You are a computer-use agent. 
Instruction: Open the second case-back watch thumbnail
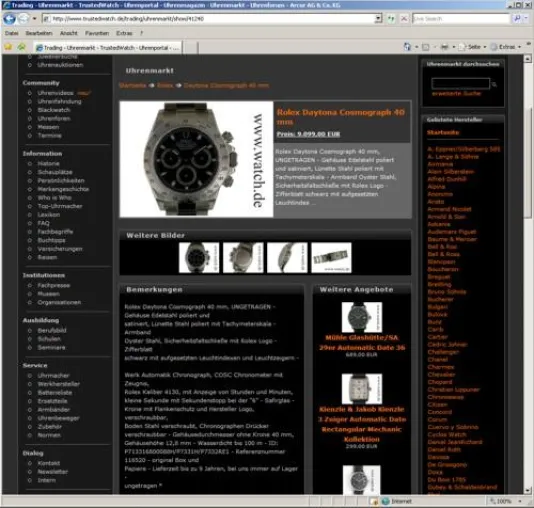(243, 257)
